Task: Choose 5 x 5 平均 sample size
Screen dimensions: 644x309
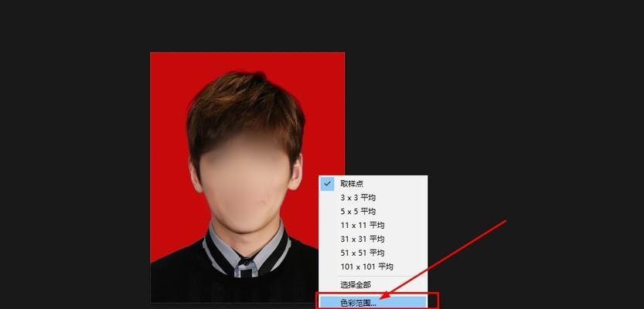Action: tap(373, 212)
